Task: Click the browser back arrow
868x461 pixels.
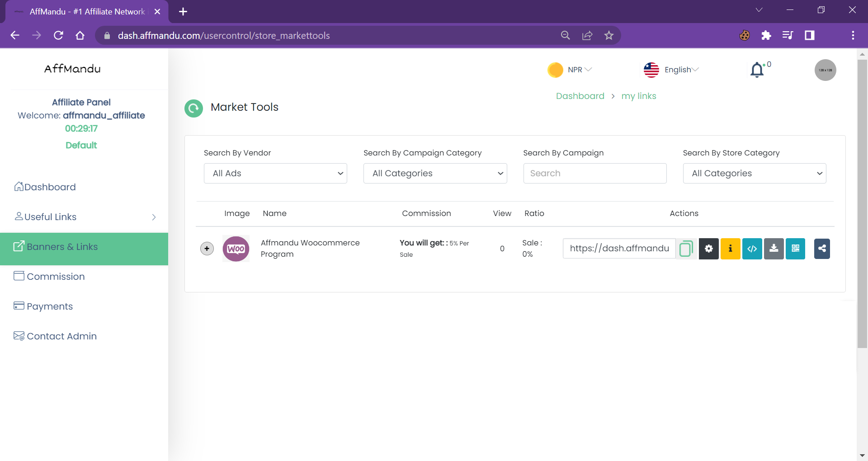Action: [x=15, y=35]
